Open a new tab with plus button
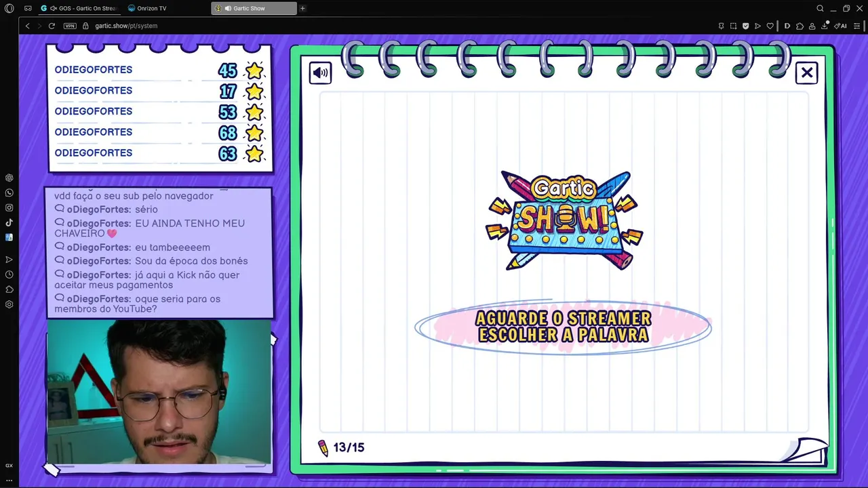 point(302,8)
